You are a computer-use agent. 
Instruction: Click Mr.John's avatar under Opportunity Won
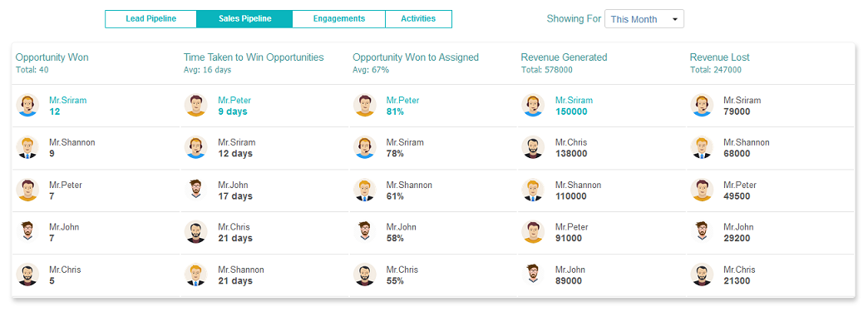click(27, 232)
